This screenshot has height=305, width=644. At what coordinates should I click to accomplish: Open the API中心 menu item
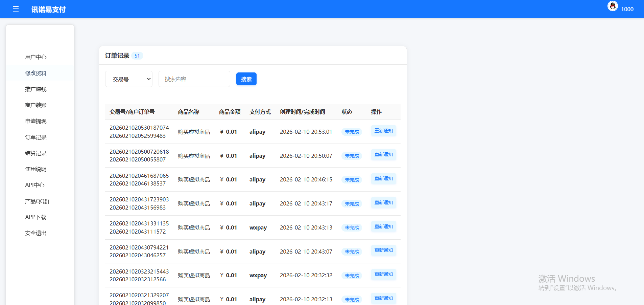tap(35, 185)
